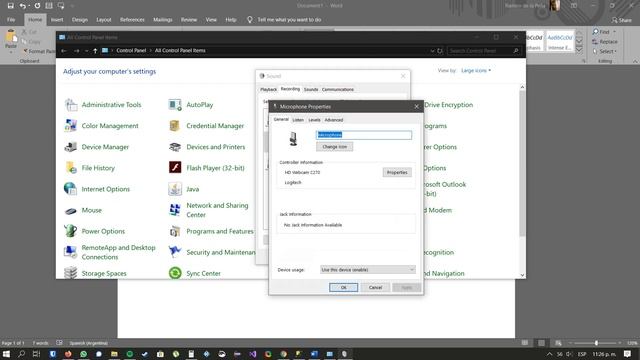Open the Devices and Printers icon

tap(175, 147)
